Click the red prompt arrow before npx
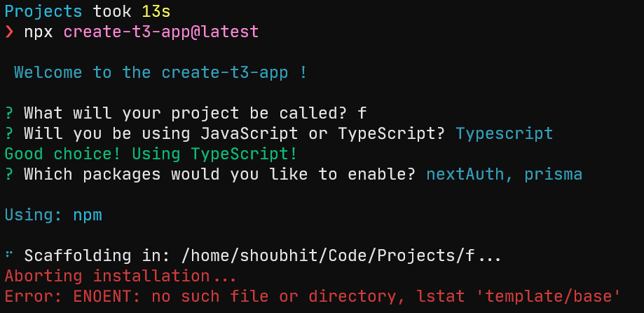 point(9,32)
